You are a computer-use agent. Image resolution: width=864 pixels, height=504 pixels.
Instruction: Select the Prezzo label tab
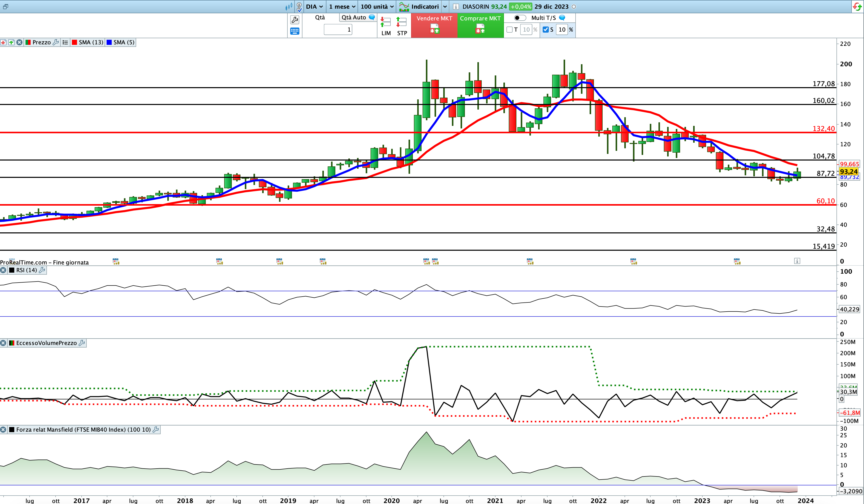tap(42, 42)
